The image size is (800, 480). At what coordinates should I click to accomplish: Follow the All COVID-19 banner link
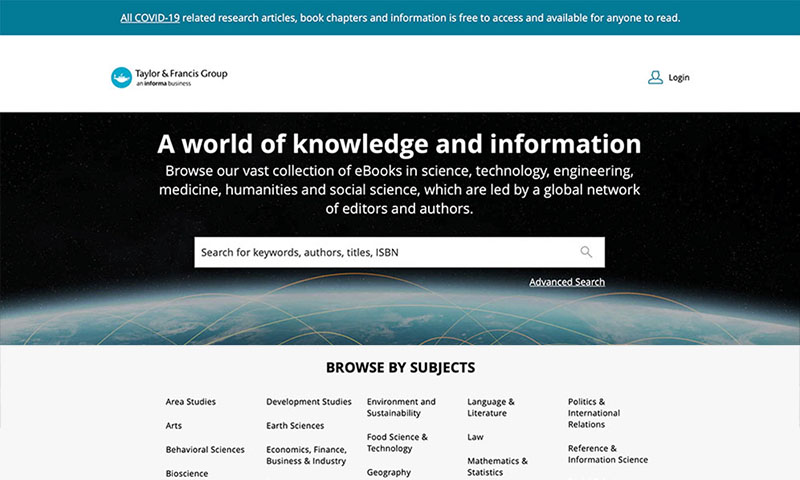(x=150, y=18)
